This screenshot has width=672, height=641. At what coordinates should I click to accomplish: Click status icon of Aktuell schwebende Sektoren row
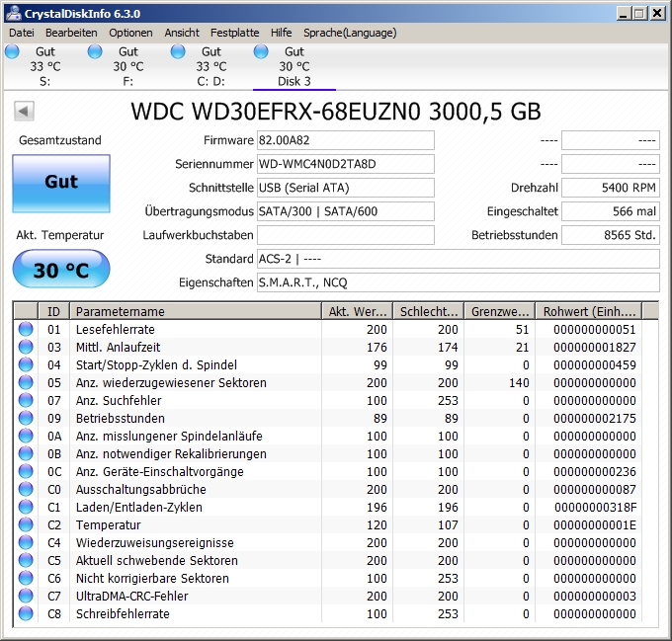26,560
